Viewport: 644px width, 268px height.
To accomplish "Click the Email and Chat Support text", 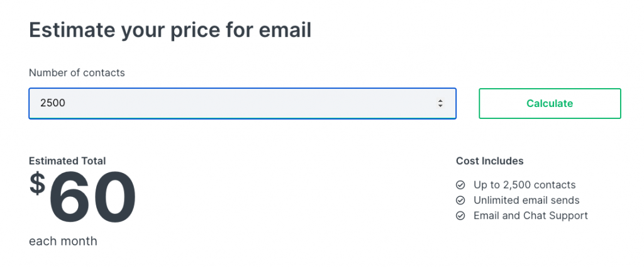I will tap(531, 215).
